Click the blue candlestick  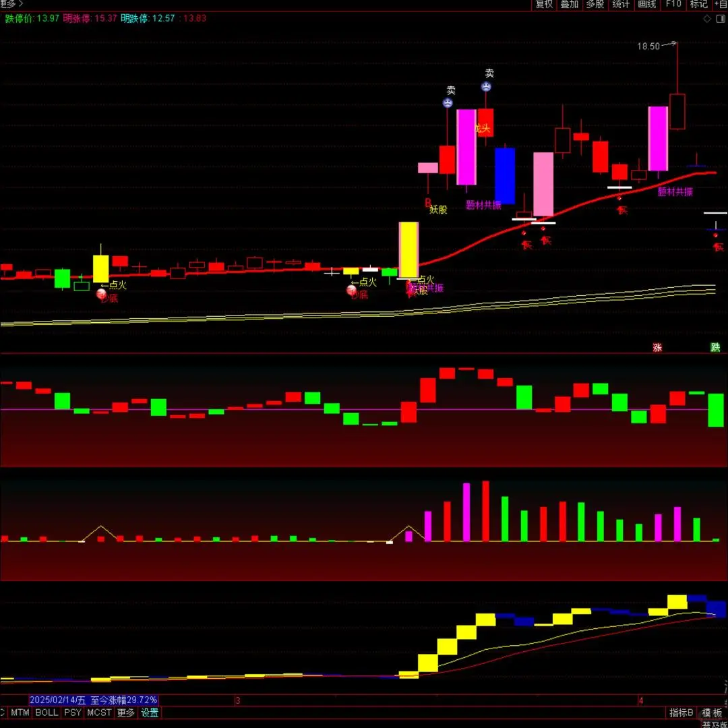coord(505,176)
